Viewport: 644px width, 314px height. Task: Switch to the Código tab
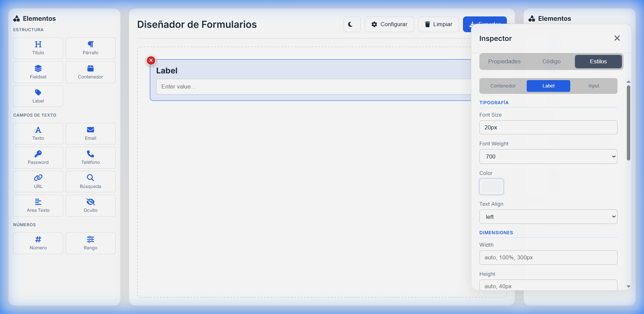[551, 62]
